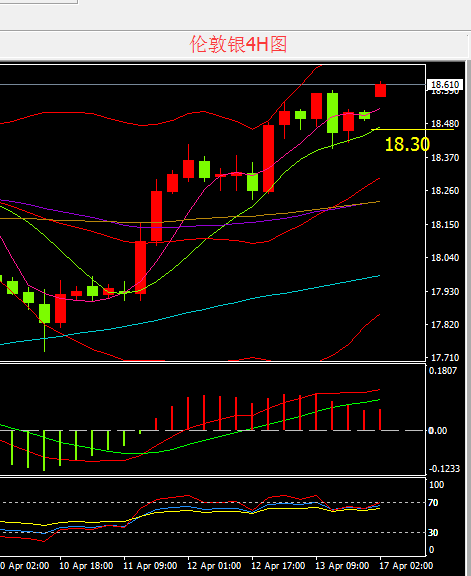The height and width of the screenshot is (576, 471).
Task: Click the 12 Apr 17:00 time label
Action: [278, 566]
